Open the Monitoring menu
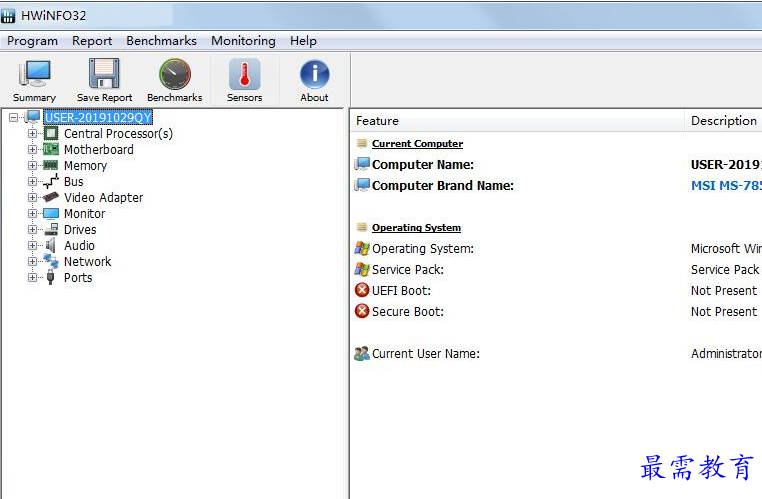This screenshot has height=499, width=762. tap(243, 41)
